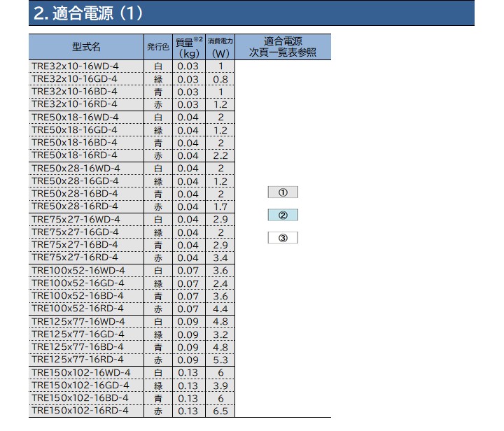Select model TRE125x77-16BD-4
504x431 pixels.
(78, 347)
